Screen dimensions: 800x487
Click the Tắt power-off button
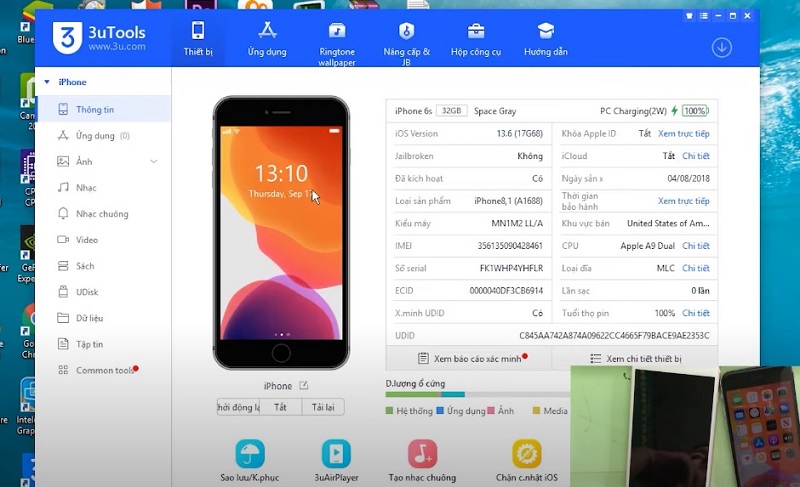click(x=280, y=407)
